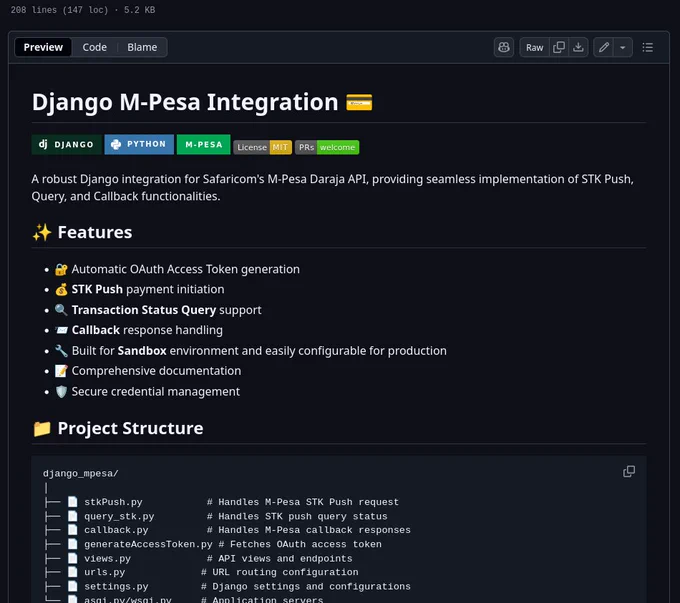Click the file icon beside callback.py
Screen dimensions: 680x603
(72, 530)
